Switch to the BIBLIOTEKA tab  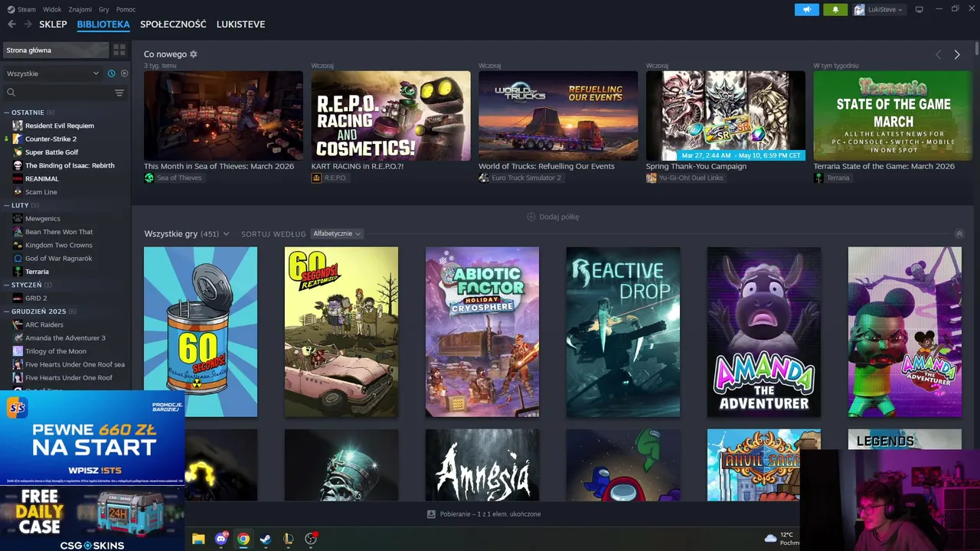(x=103, y=24)
